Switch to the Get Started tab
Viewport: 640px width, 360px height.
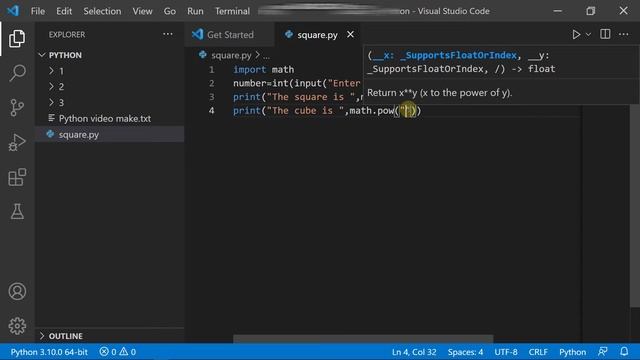[x=229, y=35]
